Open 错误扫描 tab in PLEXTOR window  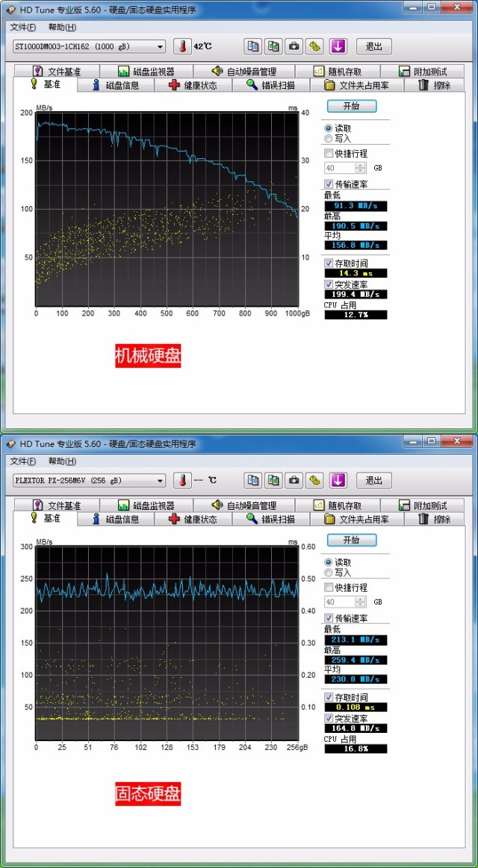270,519
